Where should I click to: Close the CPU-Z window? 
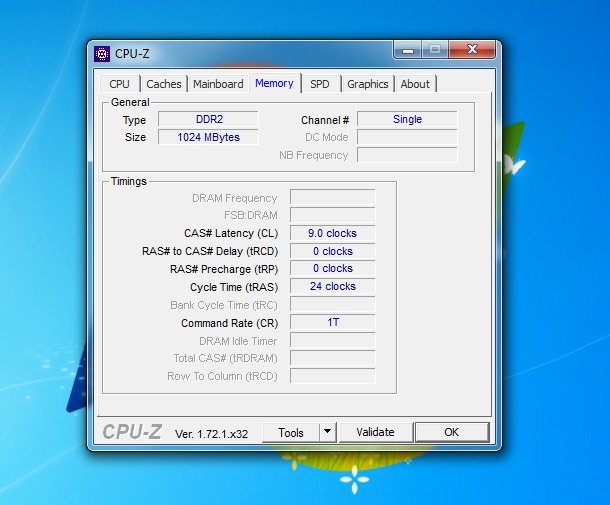[x=472, y=49]
